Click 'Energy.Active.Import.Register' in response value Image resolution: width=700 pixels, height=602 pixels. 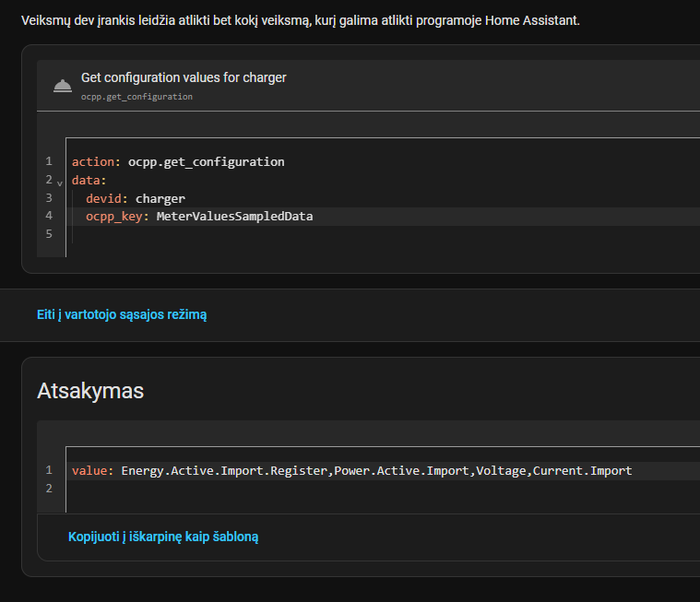pyautogui.click(x=224, y=470)
